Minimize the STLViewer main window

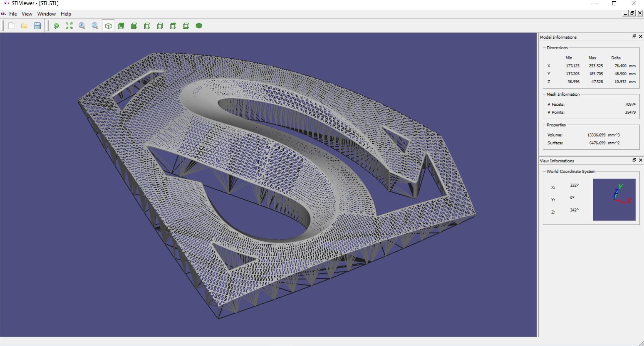(x=595, y=3)
